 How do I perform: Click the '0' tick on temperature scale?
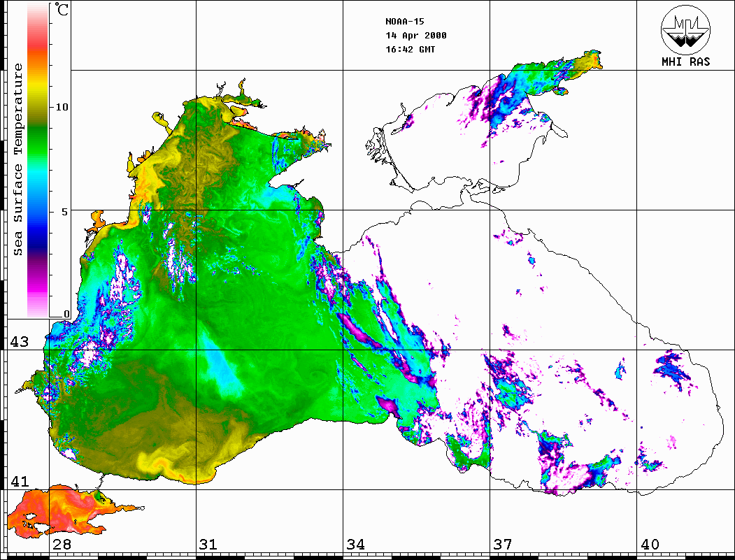tap(66, 314)
